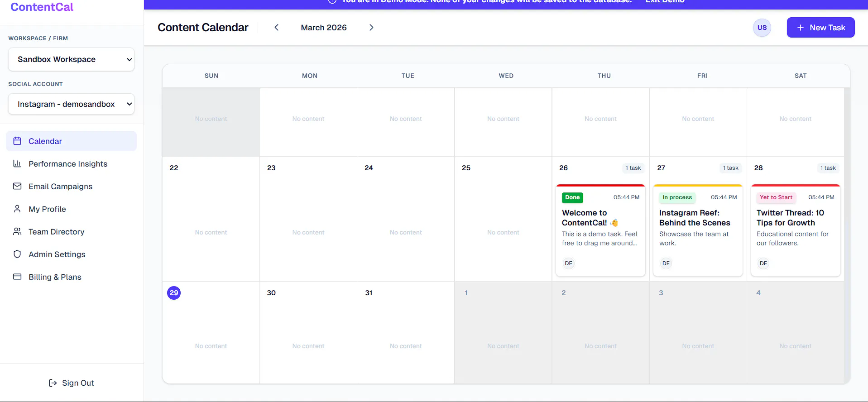Screen dimensions: 868x402
Task: Open Team Directory page
Action: coord(71,231)
